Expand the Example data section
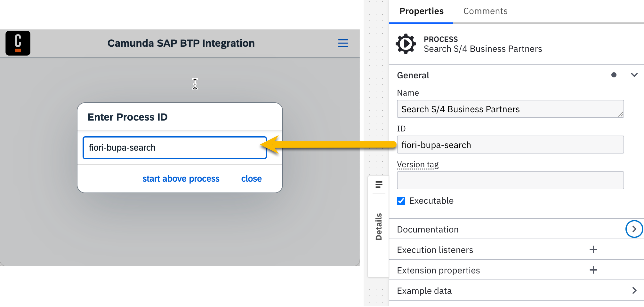This screenshot has height=307, width=644. pyautogui.click(x=634, y=290)
